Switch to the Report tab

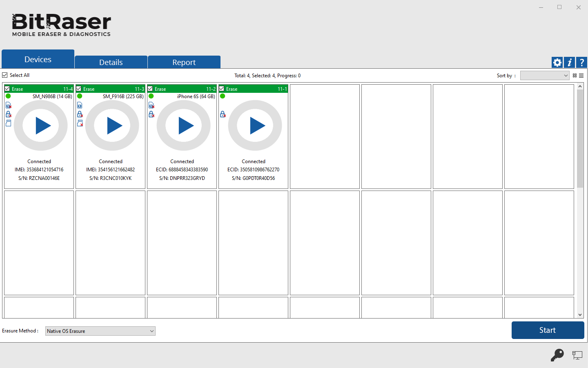point(184,62)
